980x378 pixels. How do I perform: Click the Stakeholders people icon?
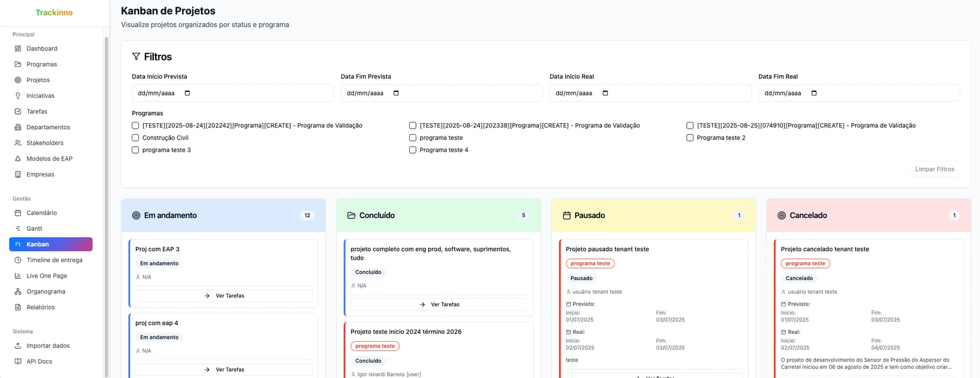pyautogui.click(x=18, y=143)
